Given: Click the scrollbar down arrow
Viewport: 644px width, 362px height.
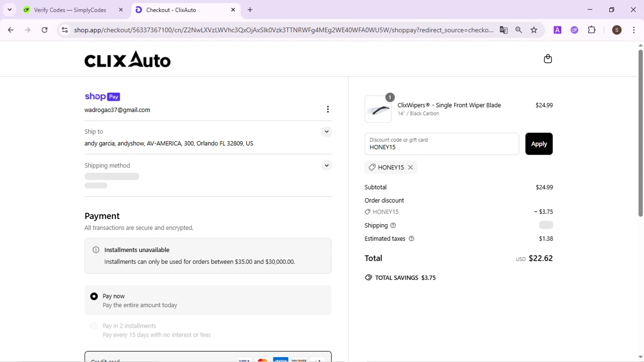Looking at the screenshot, I should click(640, 357).
